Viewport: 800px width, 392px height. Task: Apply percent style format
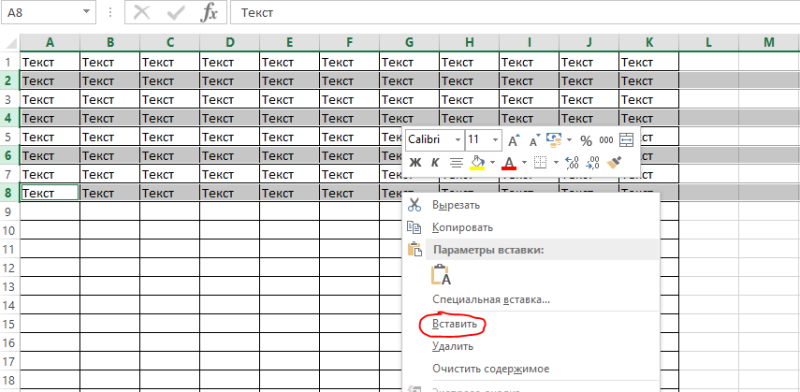[x=586, y=140]
